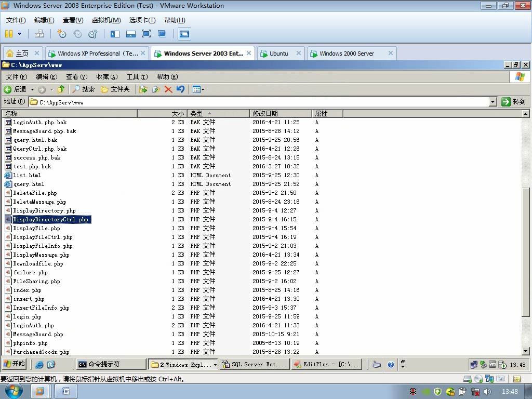This screenshot has width=532, height=399.
Task: Click the host Windows 7 start orb
Action: pos(14,391)
